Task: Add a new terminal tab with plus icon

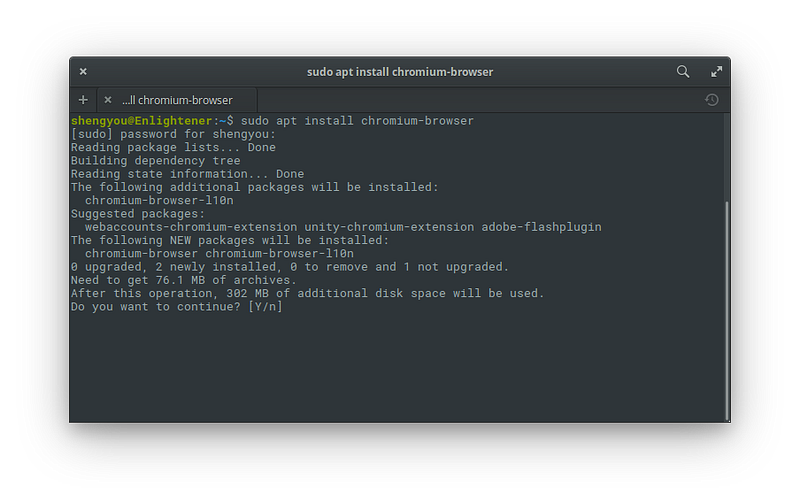Action: coord(83,100)
